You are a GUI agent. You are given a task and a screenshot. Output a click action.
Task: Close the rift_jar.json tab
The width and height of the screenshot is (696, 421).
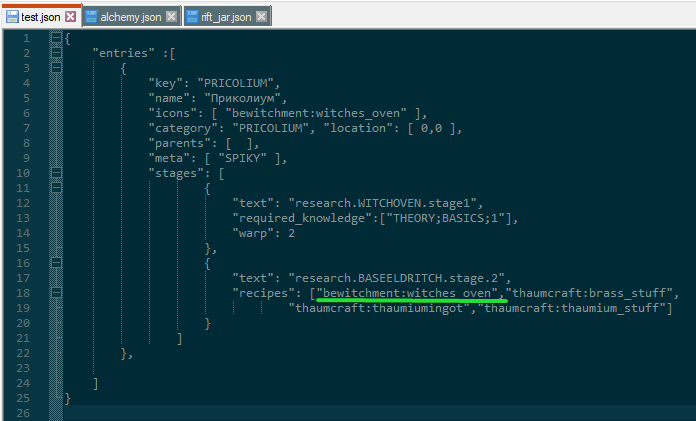261,17
